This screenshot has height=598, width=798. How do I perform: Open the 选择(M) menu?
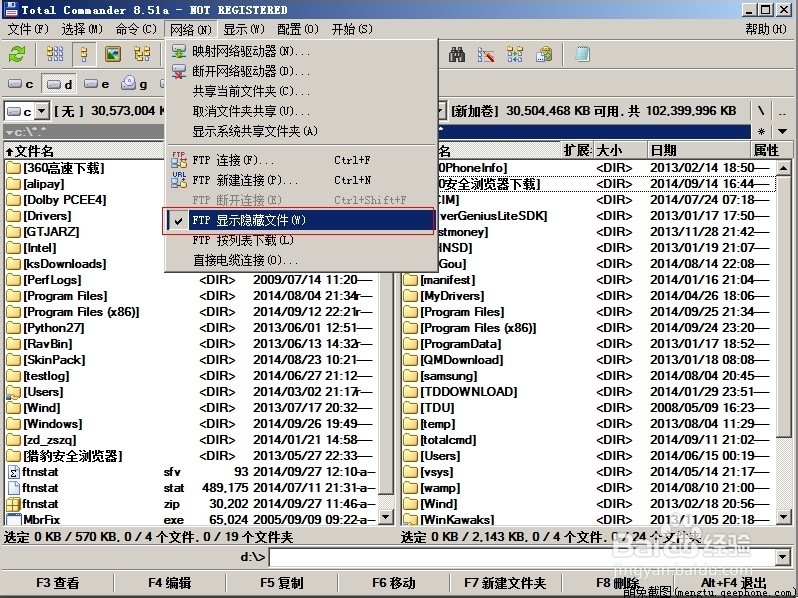coord(82,29)
